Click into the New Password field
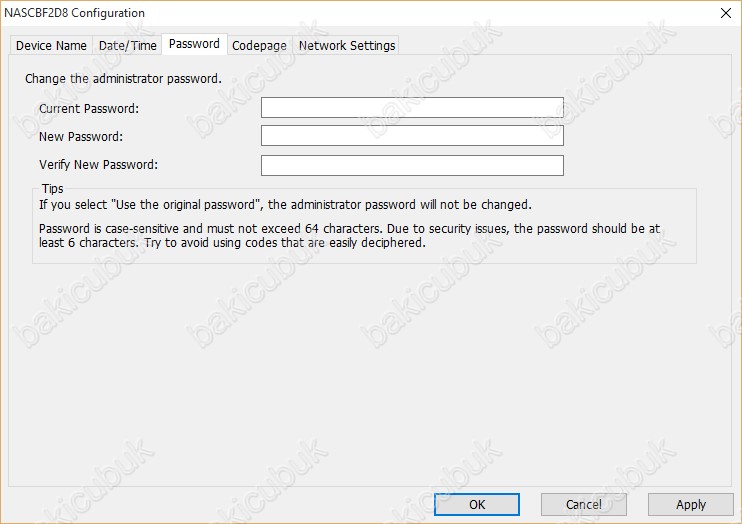This screenshot has height=524, width=742. (x=412, y=136)
